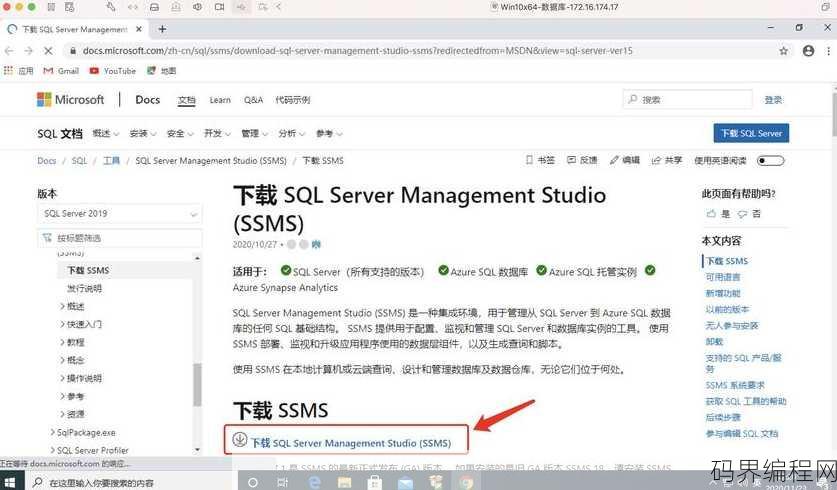Image resolution: width=837 pixels, height=490 pixels.
Task: Click the 反馈 feedback icon button
Action: click(x=582, y=160)
